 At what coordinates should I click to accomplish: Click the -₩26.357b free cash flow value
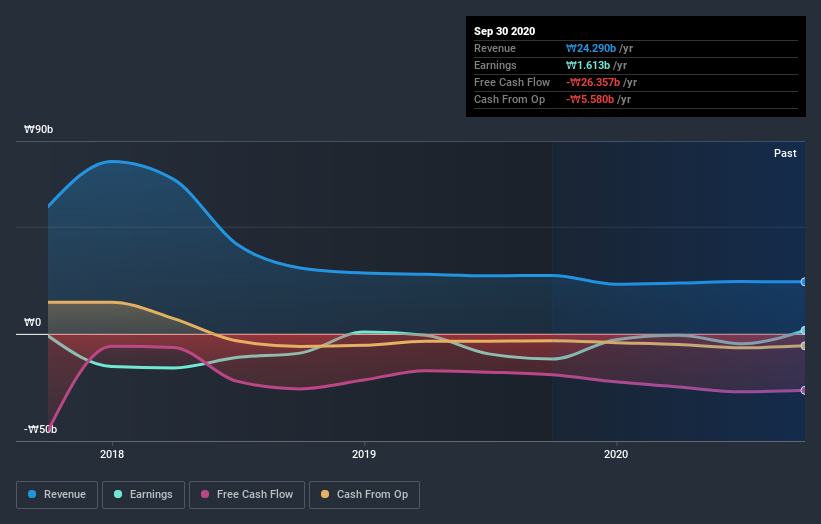[593, 82]
